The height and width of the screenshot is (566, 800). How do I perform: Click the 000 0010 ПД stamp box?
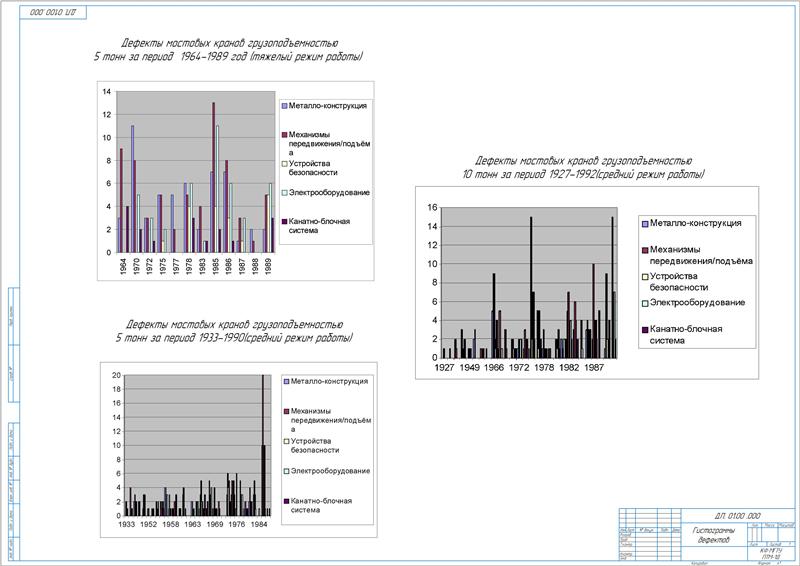pos(53,13)
